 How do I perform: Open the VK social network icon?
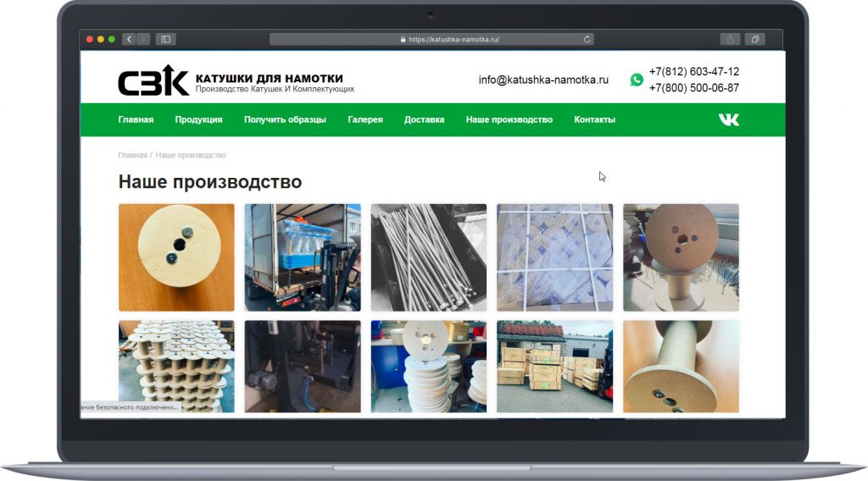click(x=728, y=119)
